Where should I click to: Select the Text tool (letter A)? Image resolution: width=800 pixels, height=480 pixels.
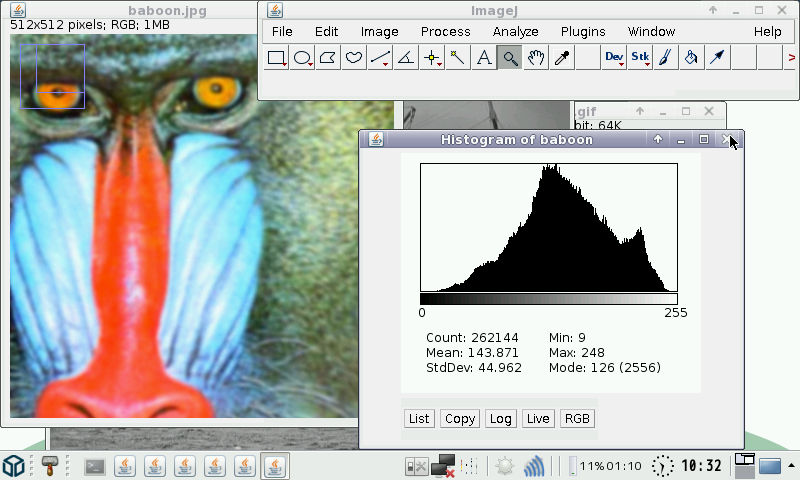(484, 58)
